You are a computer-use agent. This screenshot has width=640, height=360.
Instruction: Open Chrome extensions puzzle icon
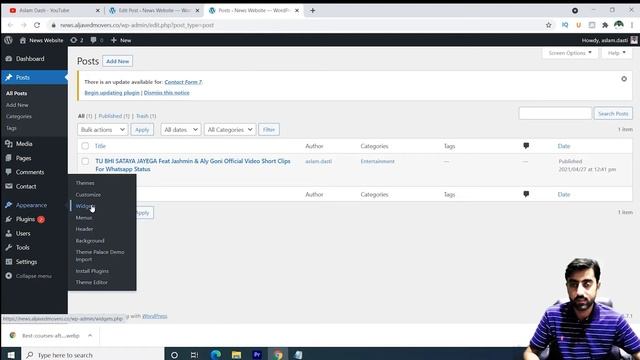605,25
